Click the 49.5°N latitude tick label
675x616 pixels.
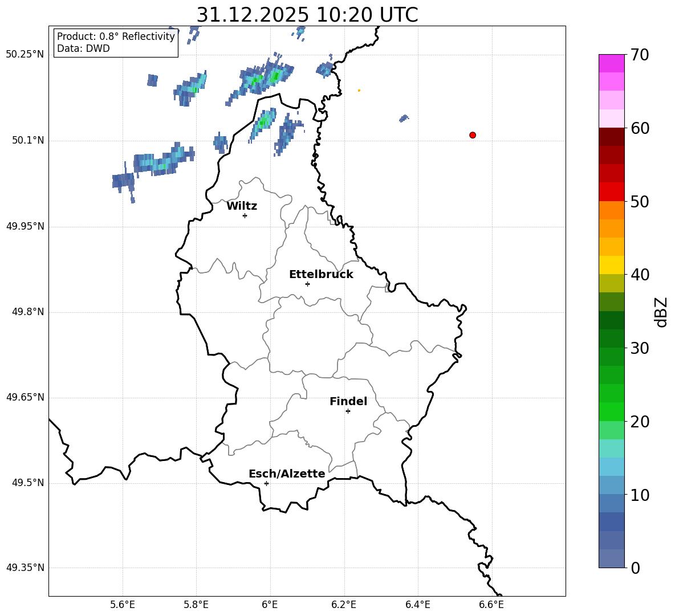(x=28, y=483)
